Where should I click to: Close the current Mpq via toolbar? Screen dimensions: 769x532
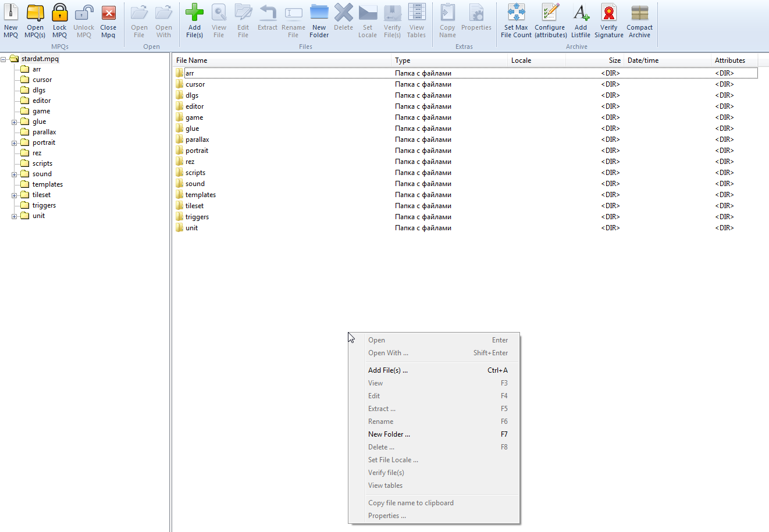108,20
